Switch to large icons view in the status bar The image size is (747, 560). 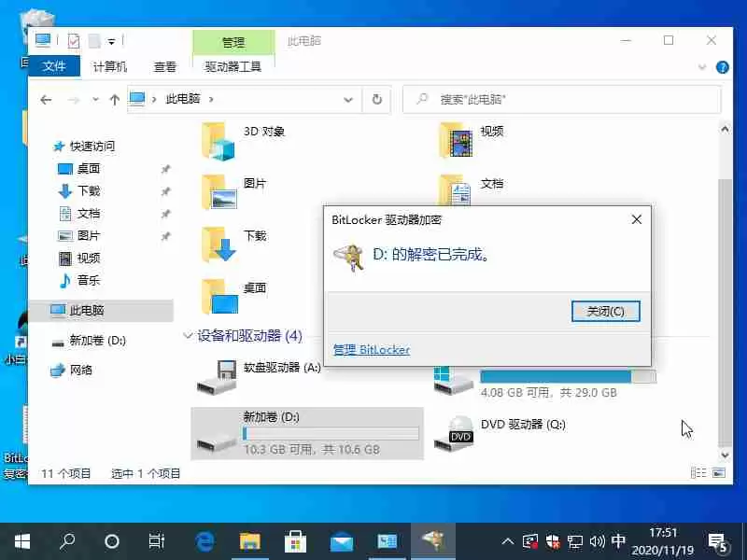(719, 472)
